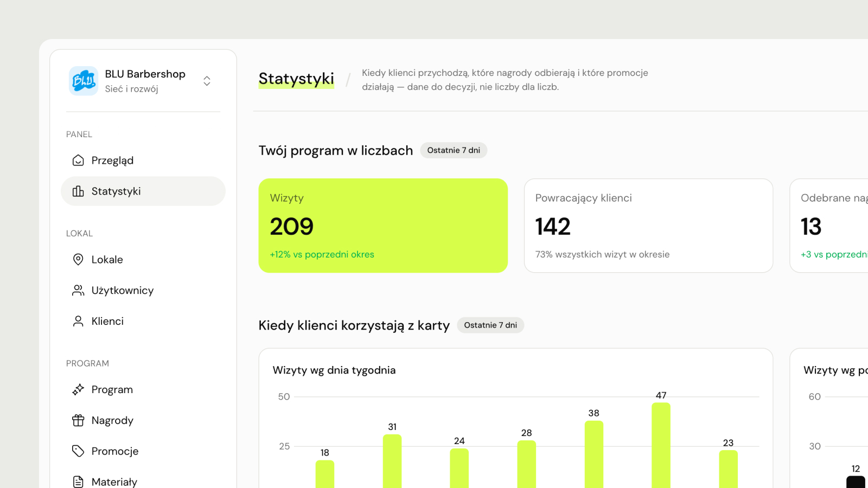This screenshot has width=868, height=488.
Task: Click the Program sparkles icon
Action: click(78, 390)
